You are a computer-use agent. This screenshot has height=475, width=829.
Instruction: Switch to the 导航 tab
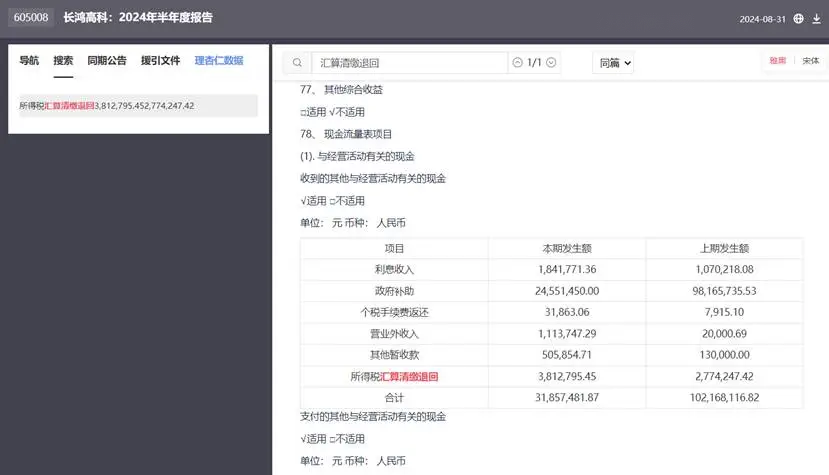pos(29,60)
